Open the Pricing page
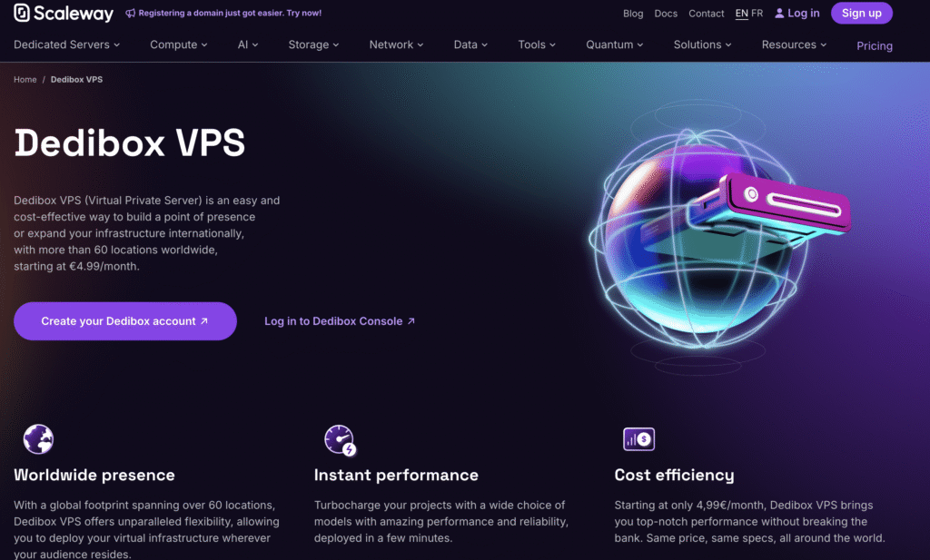The width and height of the screenshot is (930, 560). click(x=874, y=45)
